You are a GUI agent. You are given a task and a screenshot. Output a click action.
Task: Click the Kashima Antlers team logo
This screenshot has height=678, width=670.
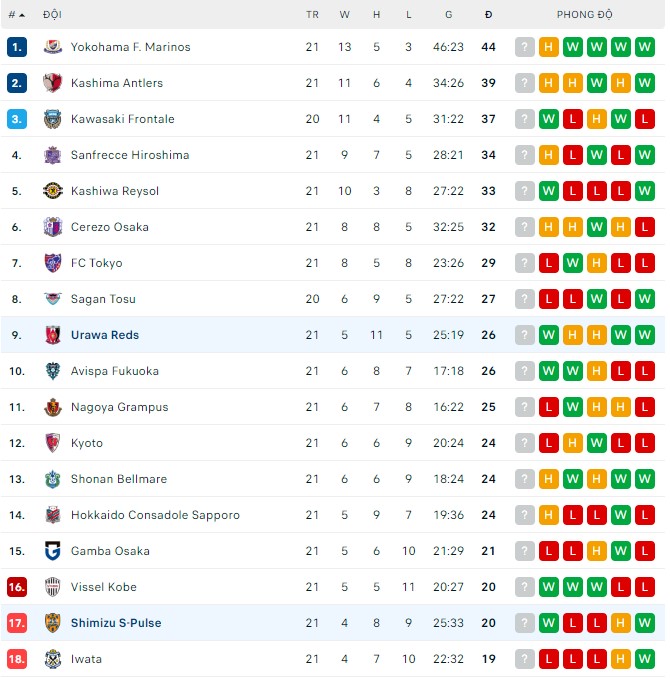click(x=52, y=83)
